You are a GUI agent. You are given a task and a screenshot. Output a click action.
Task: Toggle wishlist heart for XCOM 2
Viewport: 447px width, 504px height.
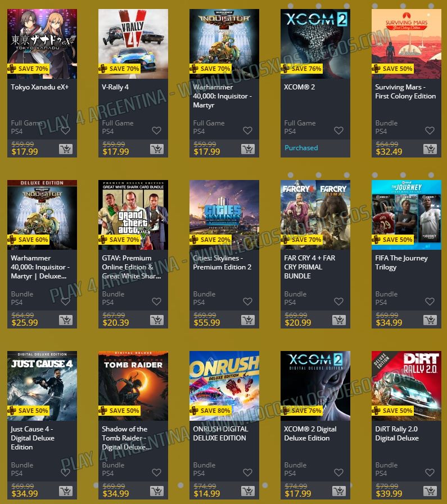338,130
